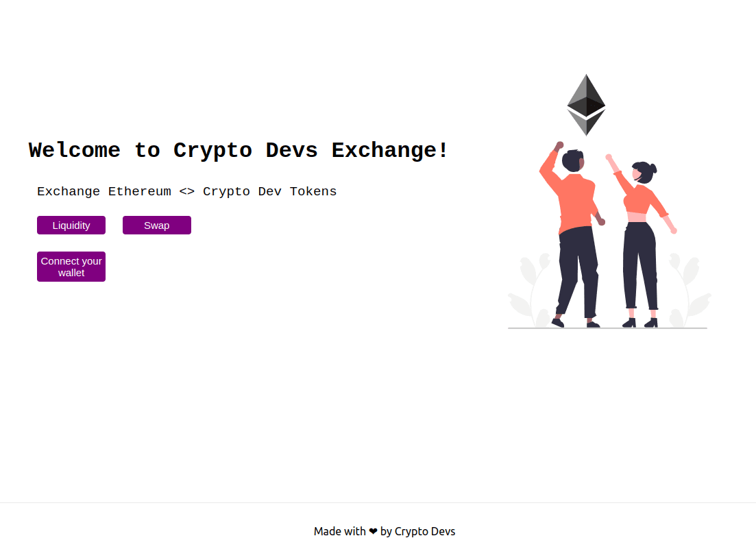Click the woman's raised hand
This screenshot has width=756, height=549.
point(609,157)
